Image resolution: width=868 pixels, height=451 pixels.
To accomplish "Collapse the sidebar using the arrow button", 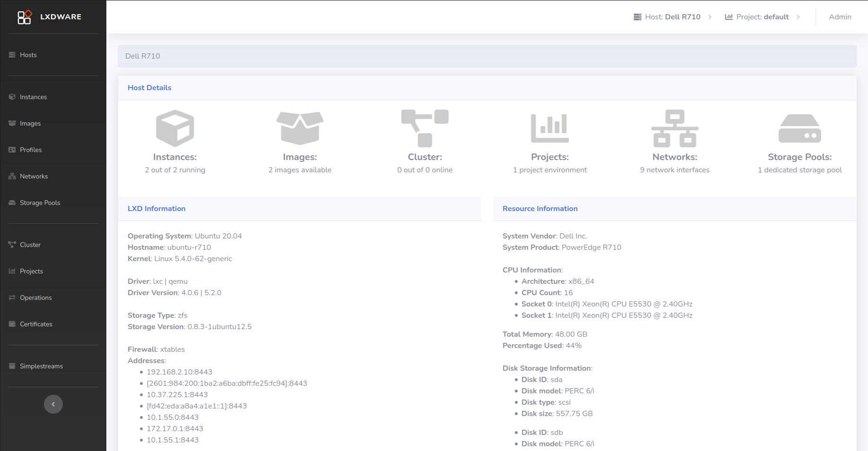I will click(53, 404).
